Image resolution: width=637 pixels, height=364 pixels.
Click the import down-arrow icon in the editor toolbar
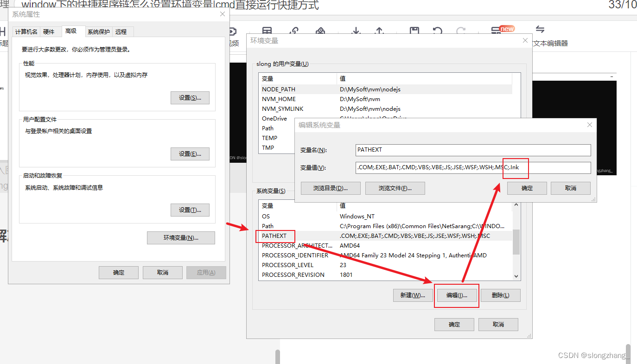pyautogui.click(x=356, y=31)
